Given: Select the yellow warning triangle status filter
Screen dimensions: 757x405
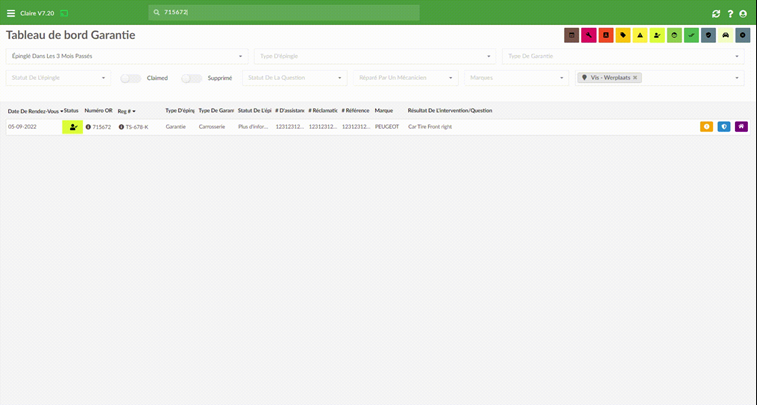Looking at the screenshot, I should (x=640, y=35).
